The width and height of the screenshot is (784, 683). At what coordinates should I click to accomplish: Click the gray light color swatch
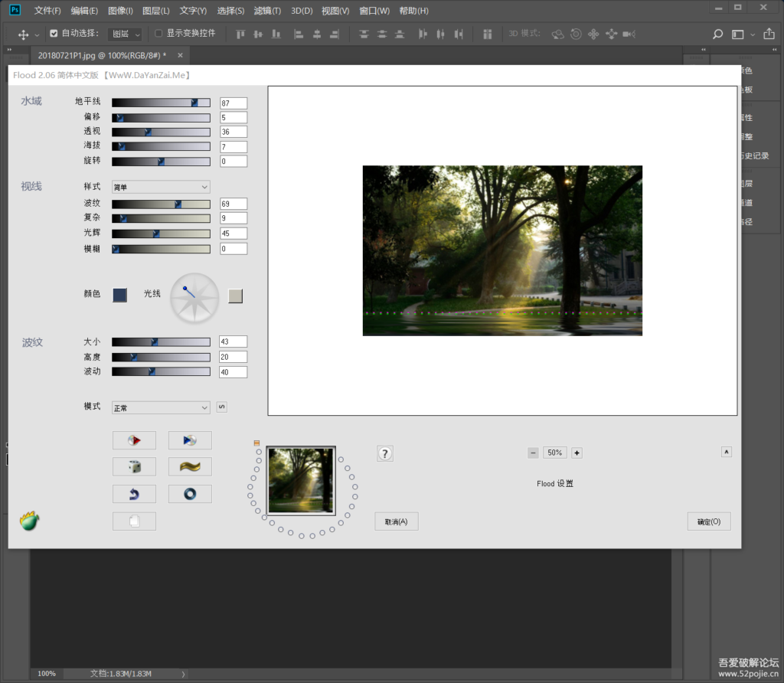(236, 296)
